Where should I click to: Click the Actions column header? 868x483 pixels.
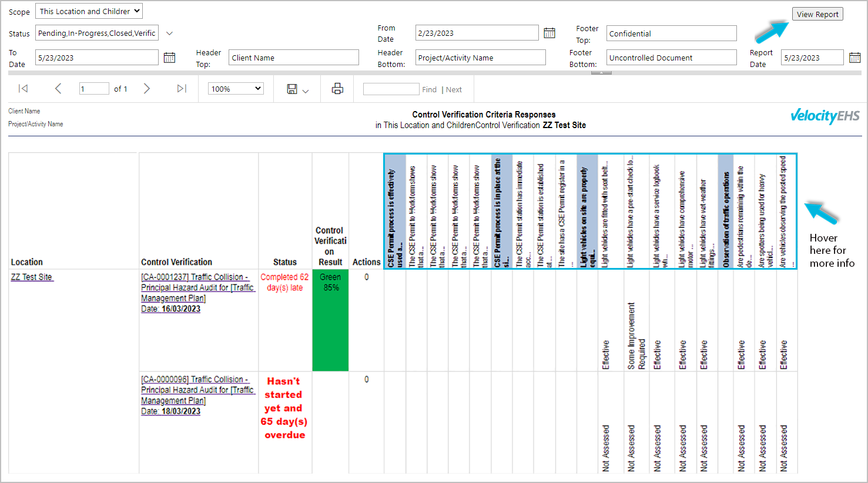coord(366,262)
